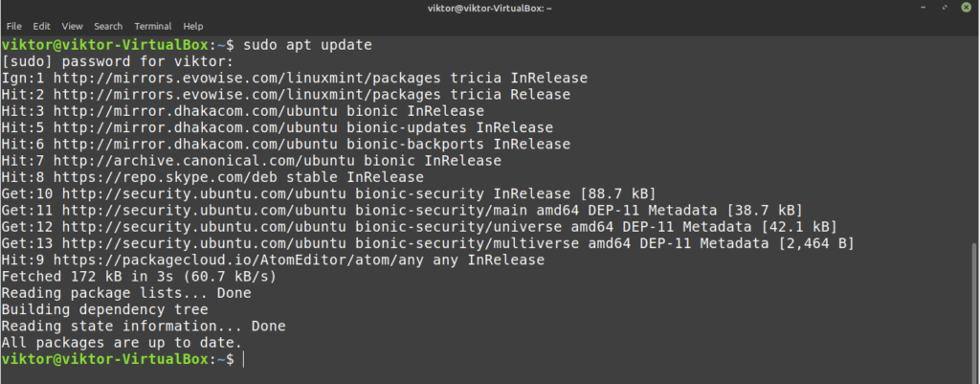Click the "All packages are up to date." line
The width and height of the screenshot is (980, 384).
122,342
